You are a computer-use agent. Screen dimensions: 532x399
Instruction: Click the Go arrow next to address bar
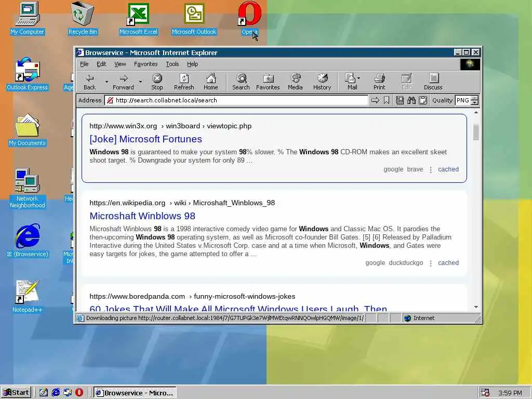(375, 100)
